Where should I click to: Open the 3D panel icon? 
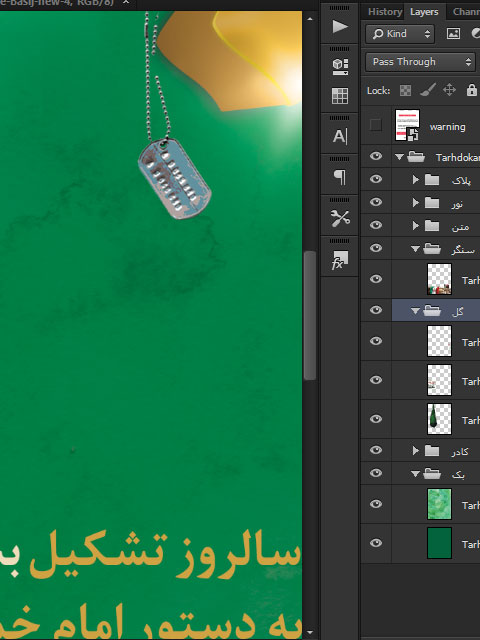point(340,67)
